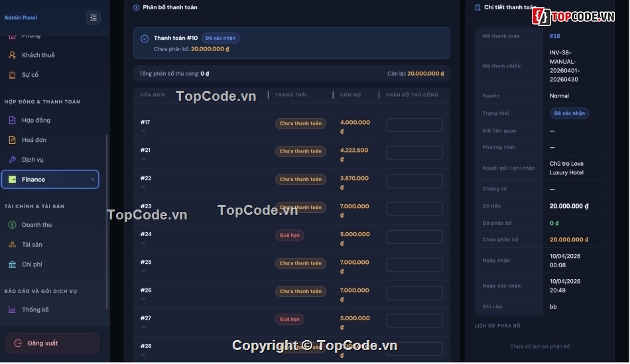Click the Quá hạn badge on invoice #27
Screen dimensions: 630x364
click(x=289, y=320)
